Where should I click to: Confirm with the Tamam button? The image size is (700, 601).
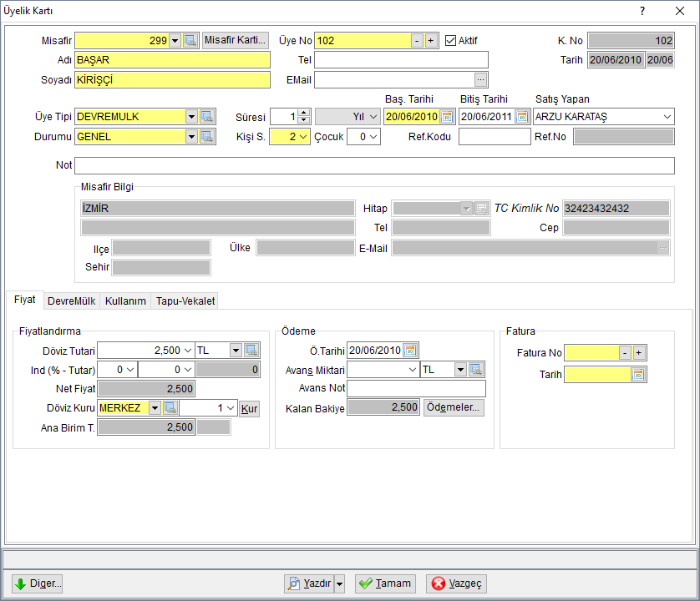[x=385, y=583]
